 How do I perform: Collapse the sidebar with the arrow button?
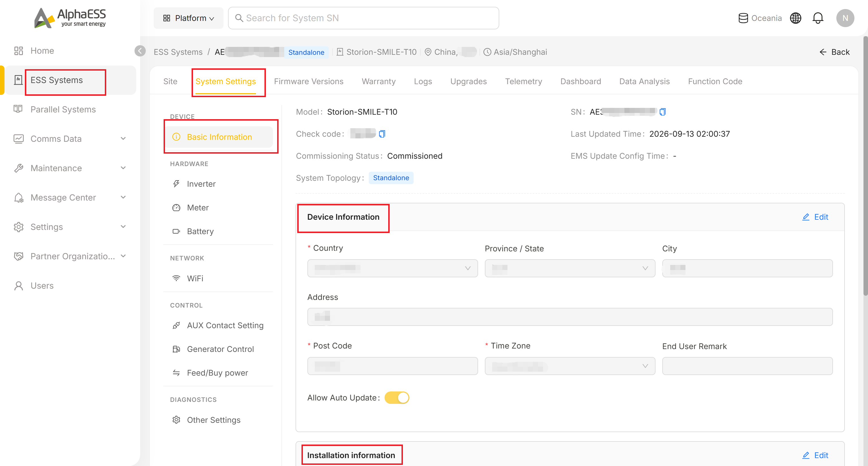(140, 51)
